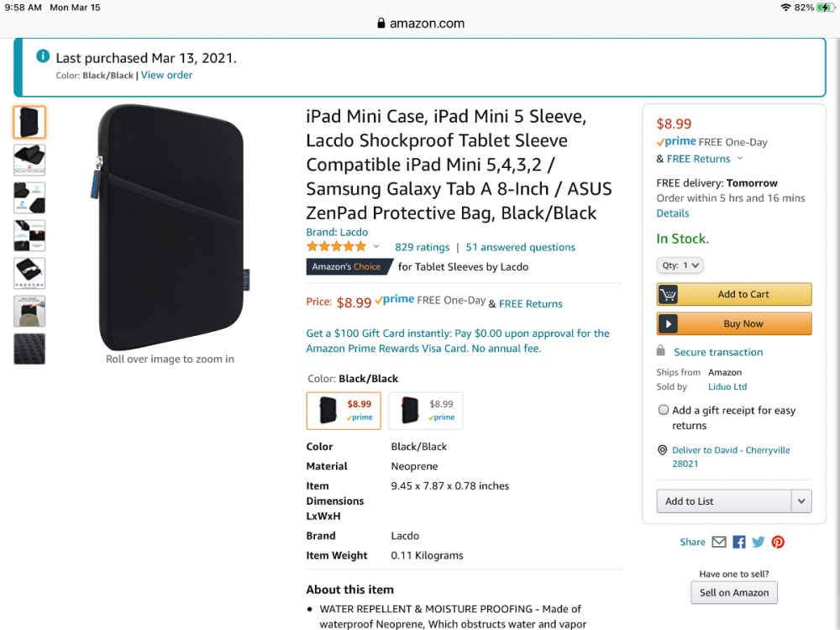The width and height of the screenshot is (840, 630).
Task: Click the lock icon in the address bar
Action: (381, 24)
